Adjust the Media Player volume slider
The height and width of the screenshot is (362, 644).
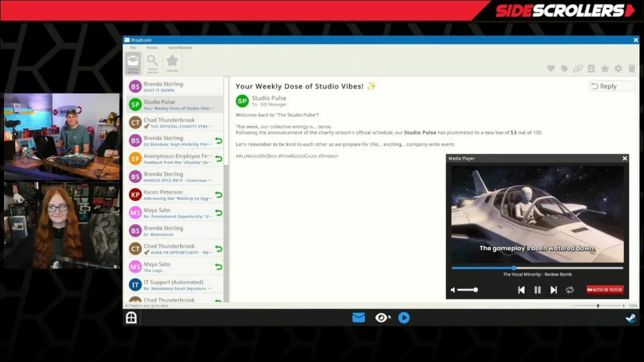click(468, 290)
